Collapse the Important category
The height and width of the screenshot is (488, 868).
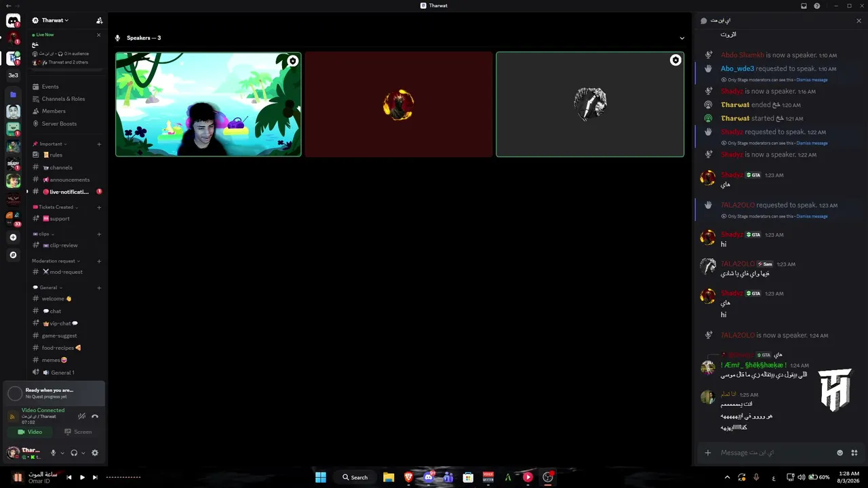[50, 144]
